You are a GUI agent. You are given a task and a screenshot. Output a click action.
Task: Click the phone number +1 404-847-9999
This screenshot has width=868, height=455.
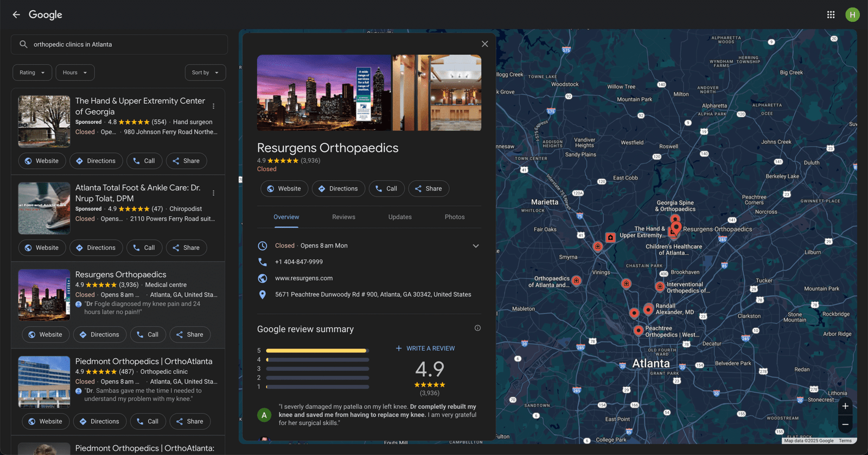point(299,262)
